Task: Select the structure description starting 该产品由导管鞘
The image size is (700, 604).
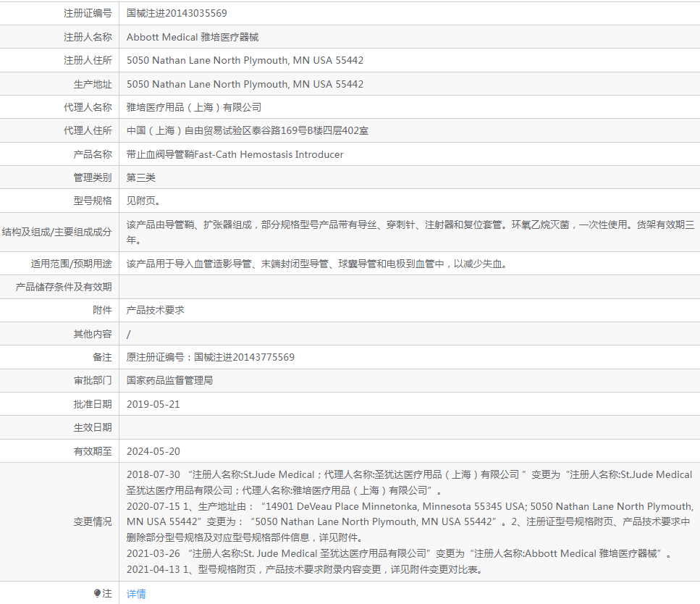Action: tap(410, 232)
